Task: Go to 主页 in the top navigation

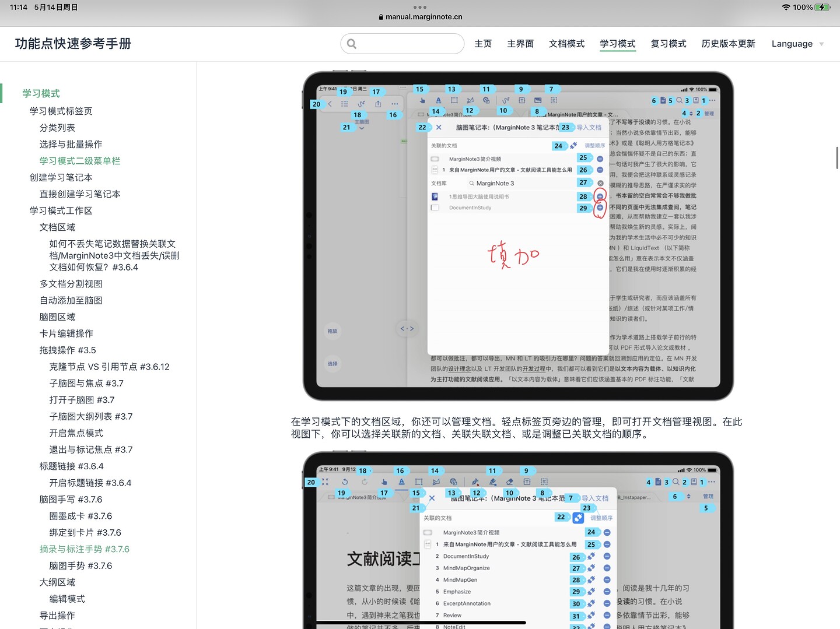Action: coord(483,44)
